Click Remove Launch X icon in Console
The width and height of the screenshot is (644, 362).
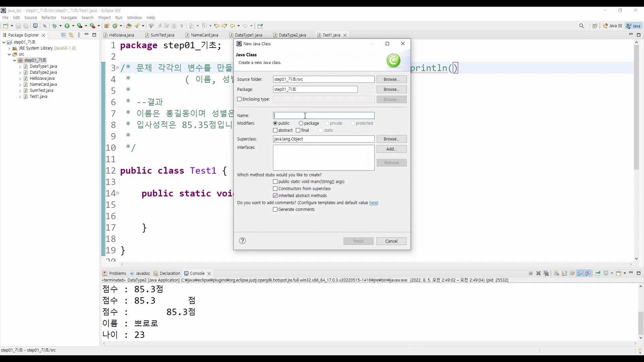click(x=538, y=273)
